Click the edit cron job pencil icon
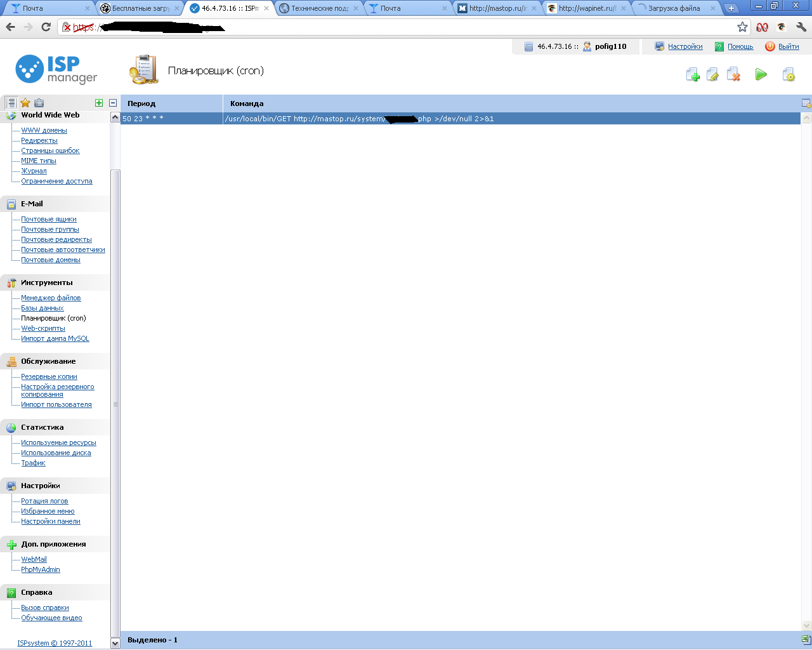 tap(713, 75)
